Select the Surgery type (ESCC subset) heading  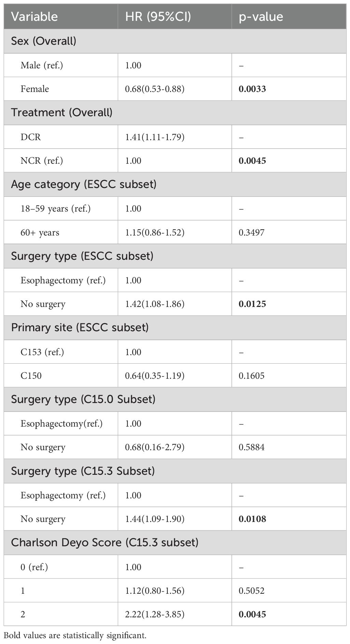pyautogui.click(x=82, y=256)
